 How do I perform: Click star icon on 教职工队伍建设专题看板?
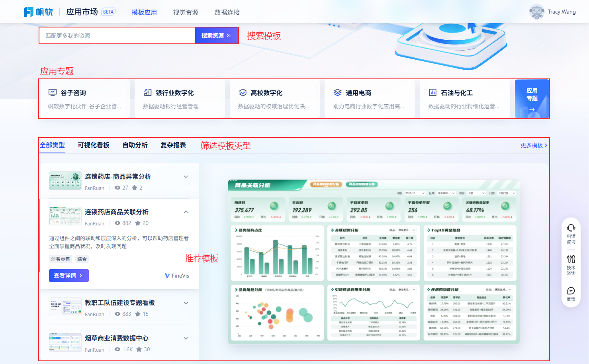click(138, 314)
